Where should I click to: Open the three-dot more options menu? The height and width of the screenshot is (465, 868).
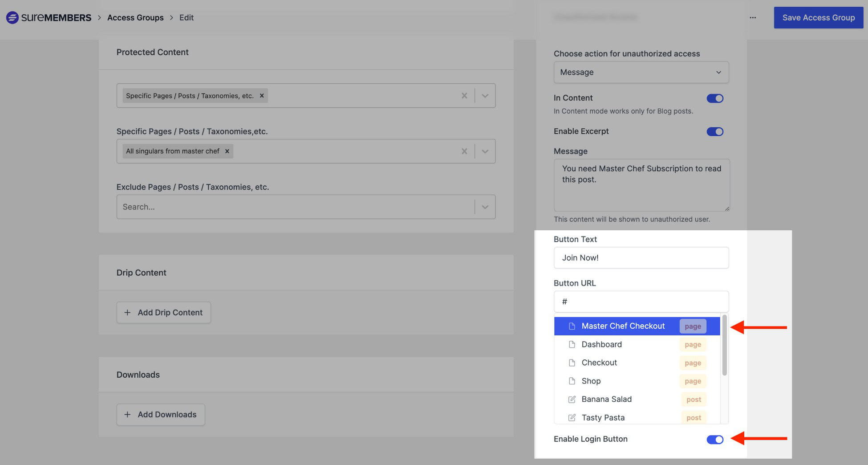tap(753, 17)
